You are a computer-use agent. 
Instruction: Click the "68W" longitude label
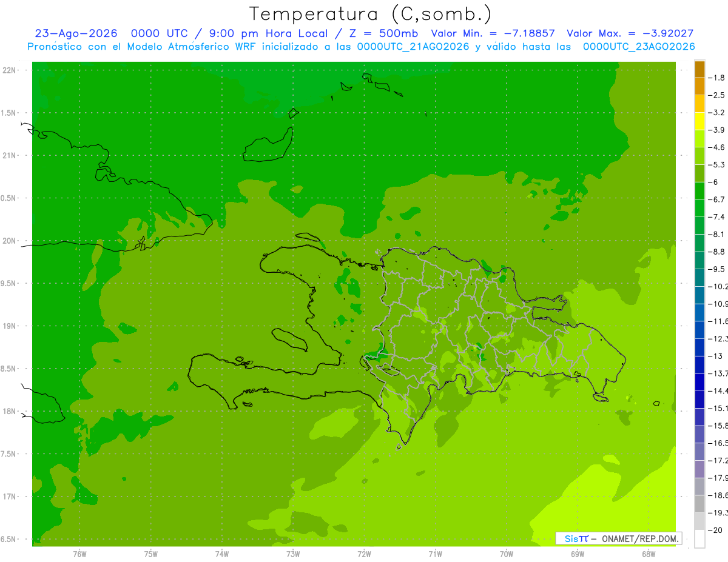pos(649,554)
